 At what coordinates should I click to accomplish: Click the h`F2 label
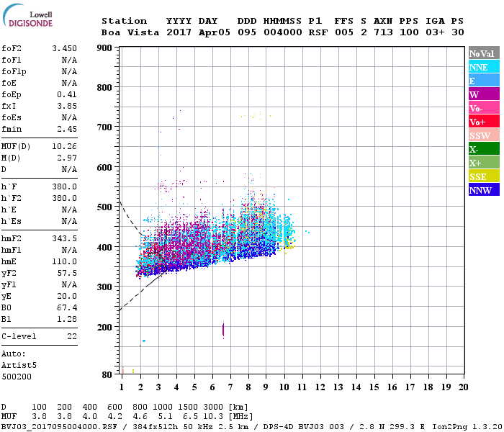pyautogui.click(x=12, y=198)
